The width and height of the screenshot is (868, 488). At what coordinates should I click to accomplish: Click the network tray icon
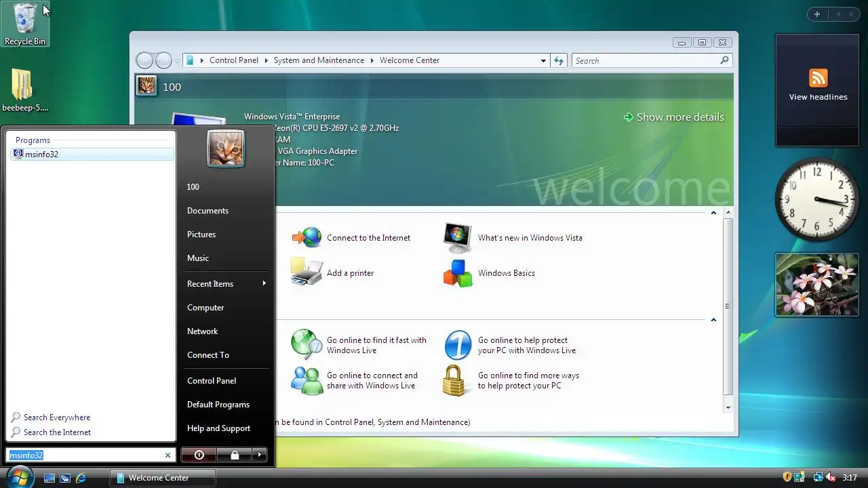click(818, 477)
